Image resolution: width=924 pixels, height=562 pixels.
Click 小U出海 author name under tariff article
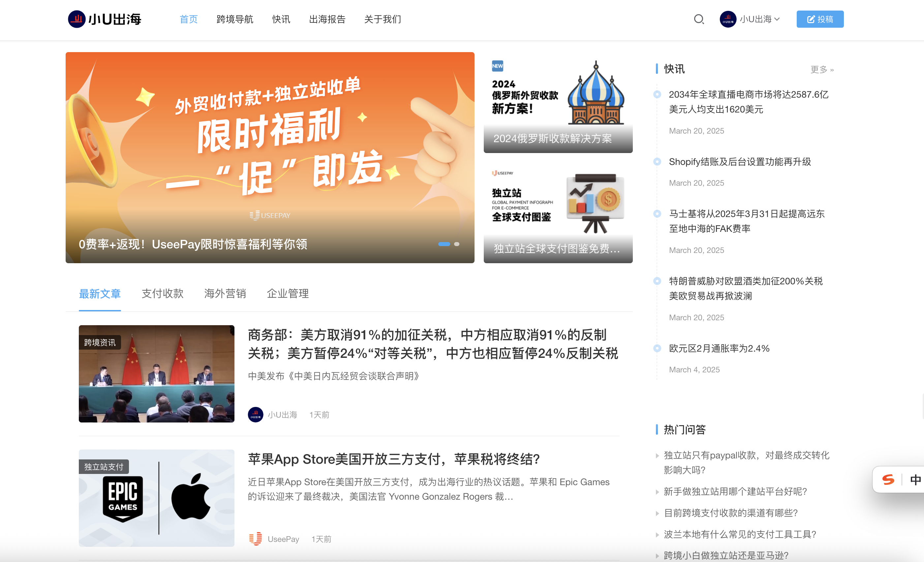click(x=282, y=415)
